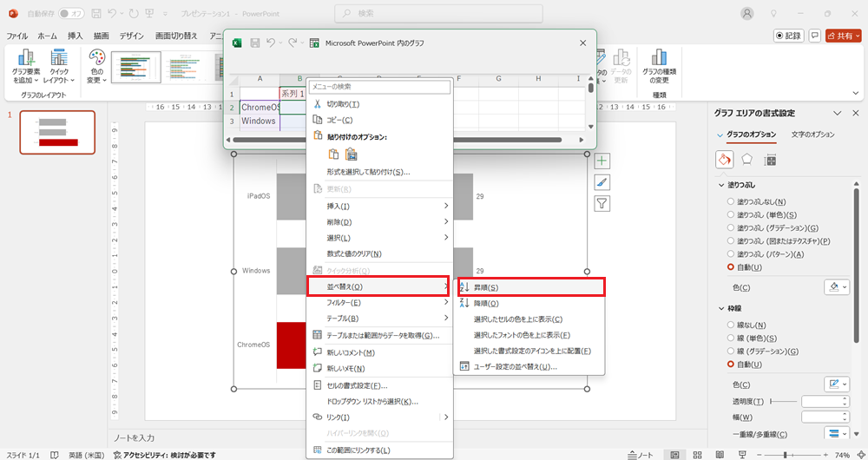Click reading view icon in status bar
The height and width of the screenshot is (460, 868).
click(720, 455)
